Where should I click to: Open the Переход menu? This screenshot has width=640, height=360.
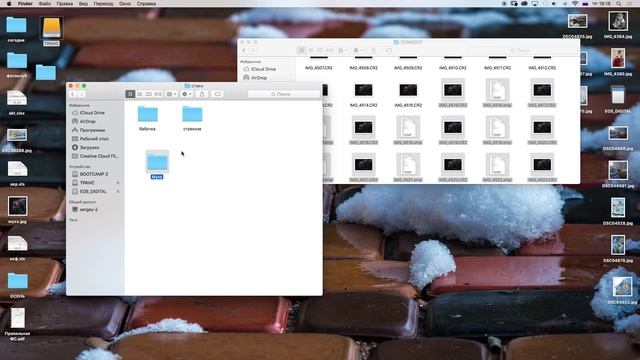coord(103,4)
